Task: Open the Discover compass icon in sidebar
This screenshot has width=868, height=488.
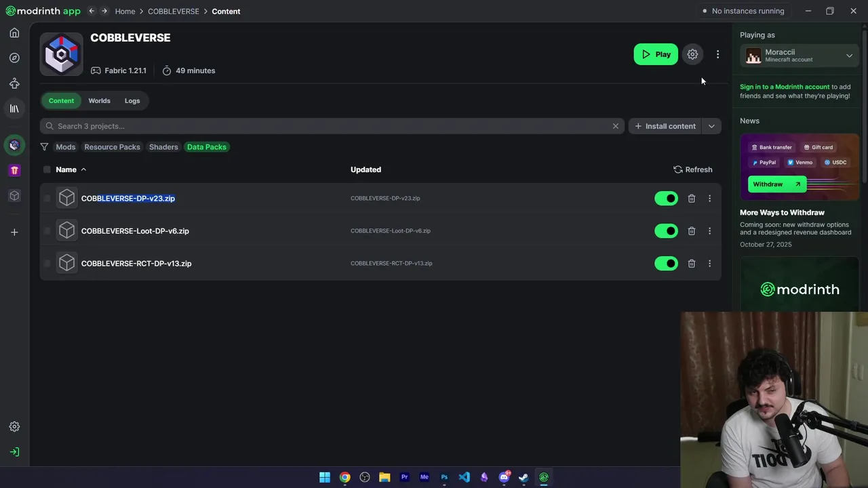Action: click(14, 58)
